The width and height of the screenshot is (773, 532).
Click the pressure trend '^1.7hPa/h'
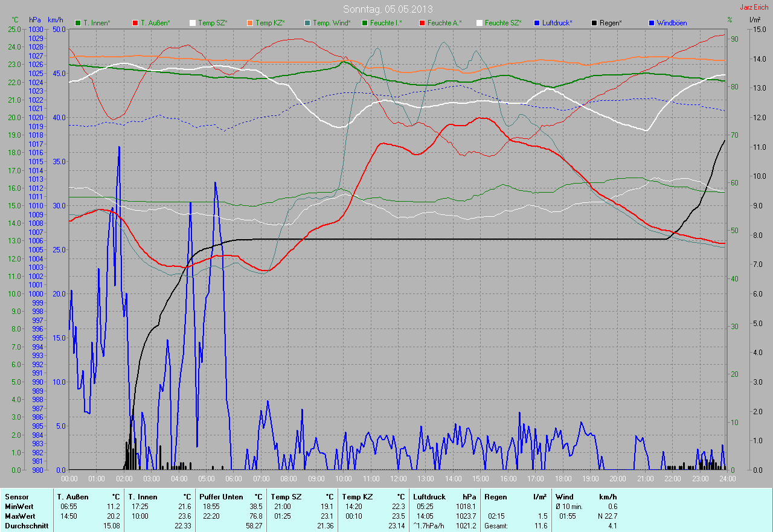429,526
